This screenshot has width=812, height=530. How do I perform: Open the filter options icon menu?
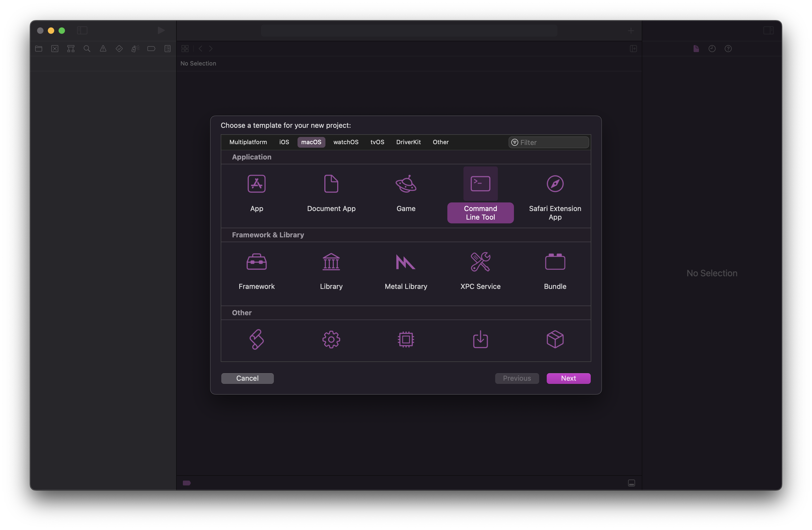tap(514, 142)
